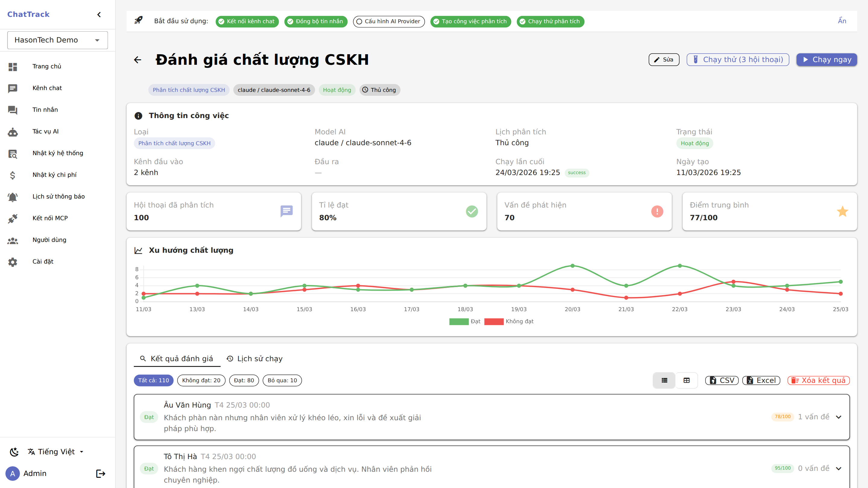Toggle the green Đạt legend swatch
The height and width of the screenshot is (488, 868).
tap(459, 322)
